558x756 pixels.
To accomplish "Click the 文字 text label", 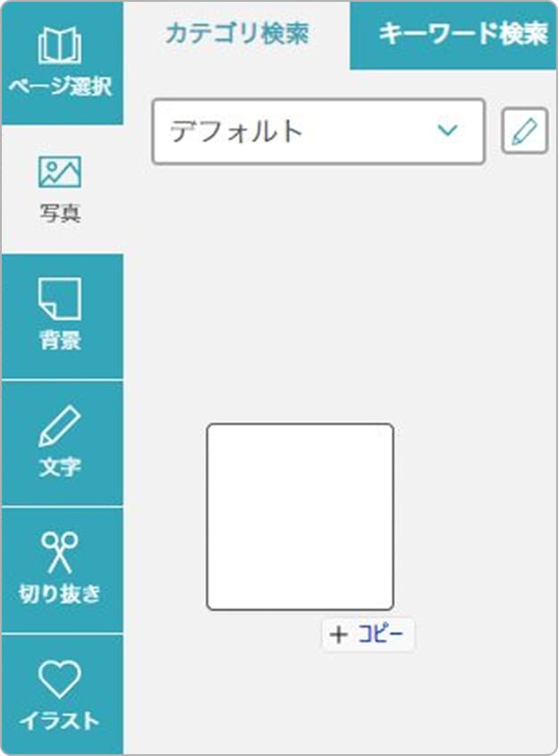I will click(x=60, y=467).
